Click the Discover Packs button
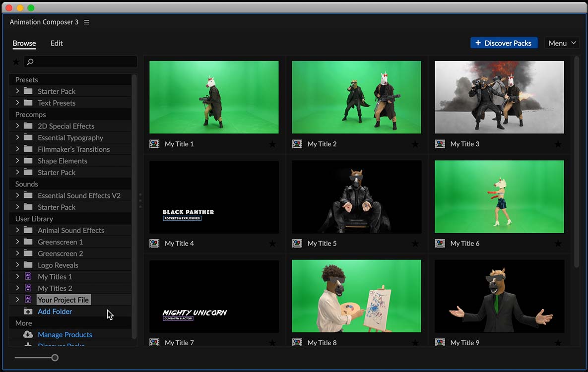Screen dimensions: 588x372 504,43
